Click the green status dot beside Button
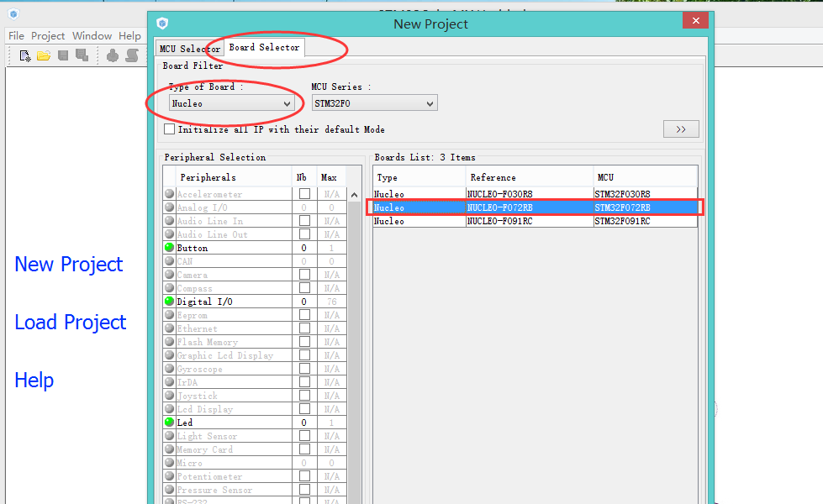This screenshot has height=504, width=823. tap(169, 247)
